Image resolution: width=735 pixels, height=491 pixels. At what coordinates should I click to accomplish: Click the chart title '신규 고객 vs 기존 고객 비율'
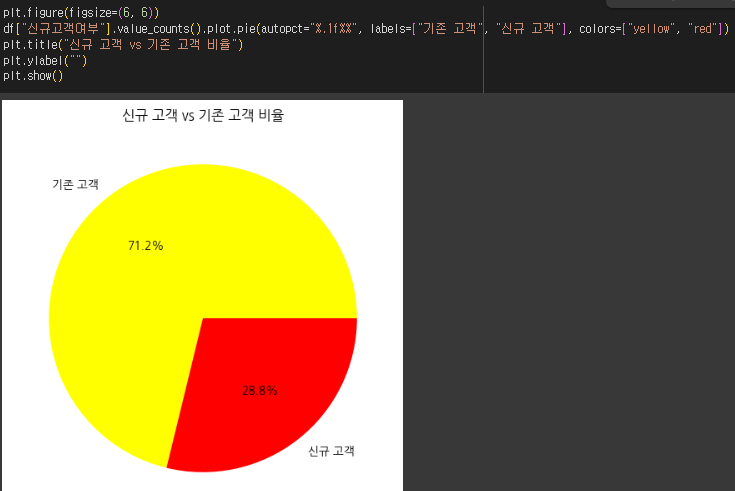point(203,115)
